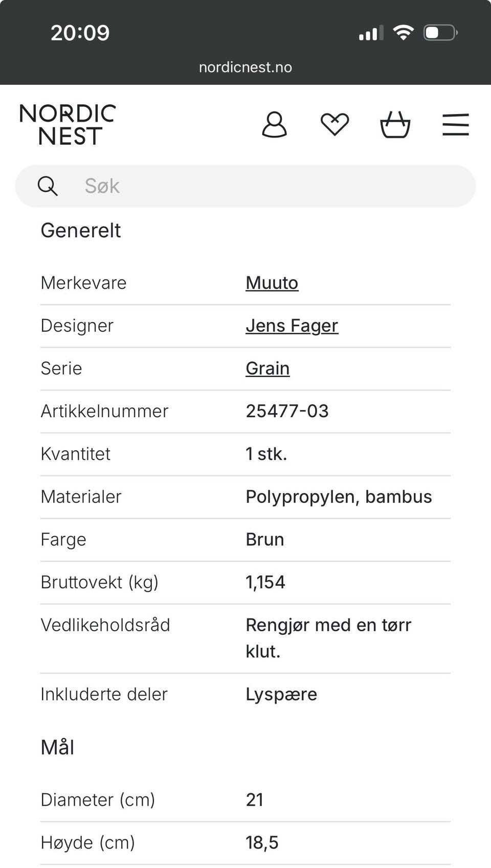Image resolution: width=491 pixels, height=868 pixels.
Task: Tap the Nordic Nest logo
Action: 68,125
